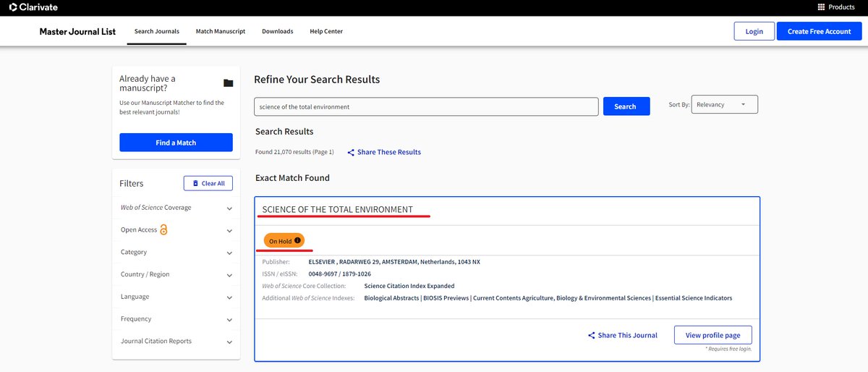Expand the Journal Citation Reports filter
Viewport: 868px width, 372px height.
click(176, 341)
